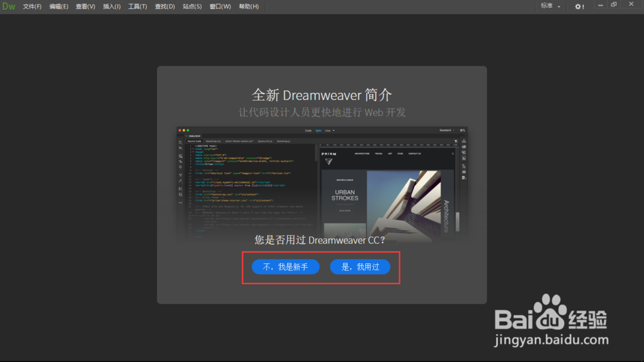The width and height of the screenshot is (644, 362).
Task: Open sync settings gear icon
Action: [579, 6]
